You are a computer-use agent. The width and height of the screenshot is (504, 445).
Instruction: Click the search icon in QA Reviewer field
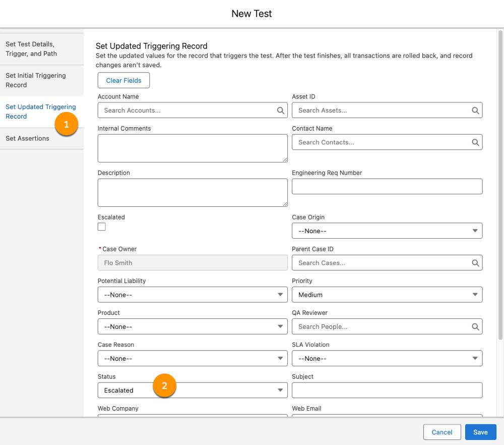tap(475, 326)
